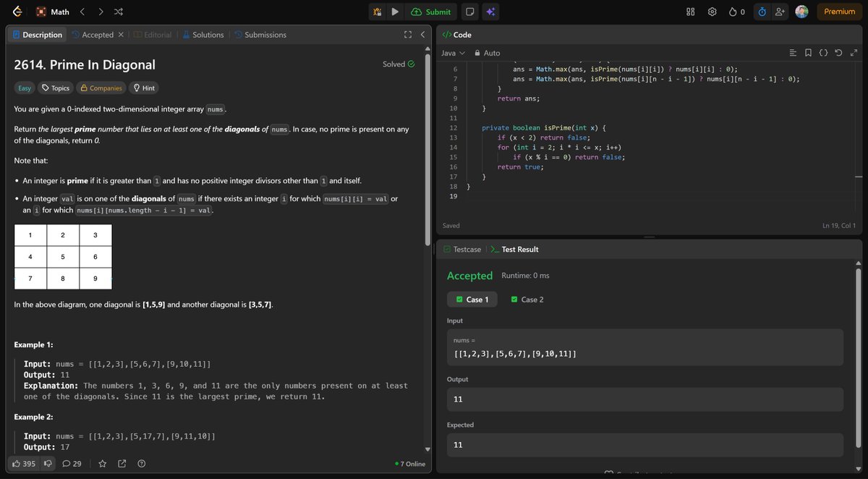Image resolution: width=868 pixels, height=479 pixels.
Task: Reset code using the undo arrow icon
Action: (838, 52)
